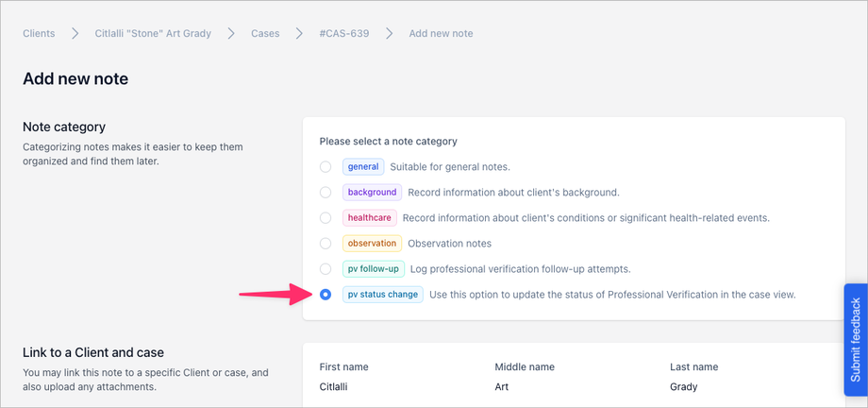Select the pv follow-up radio button
Screen dimensions: 868x408
[325, 269]
